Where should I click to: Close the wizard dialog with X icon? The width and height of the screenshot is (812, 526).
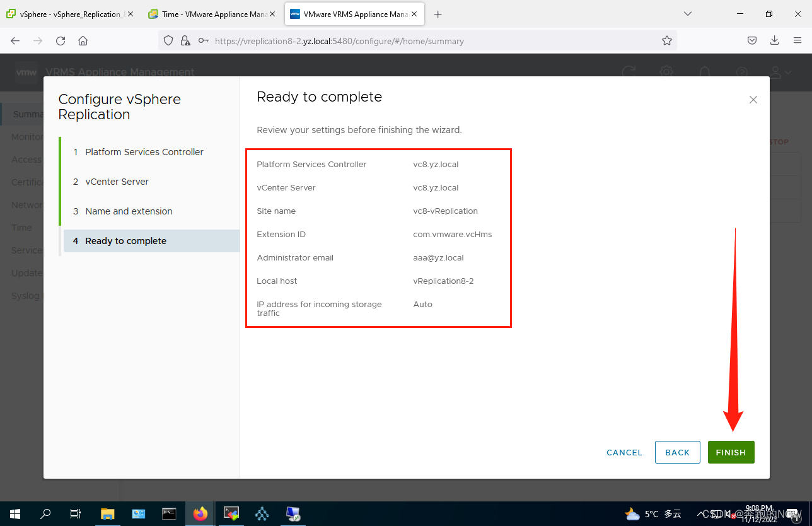click(753, 100)
